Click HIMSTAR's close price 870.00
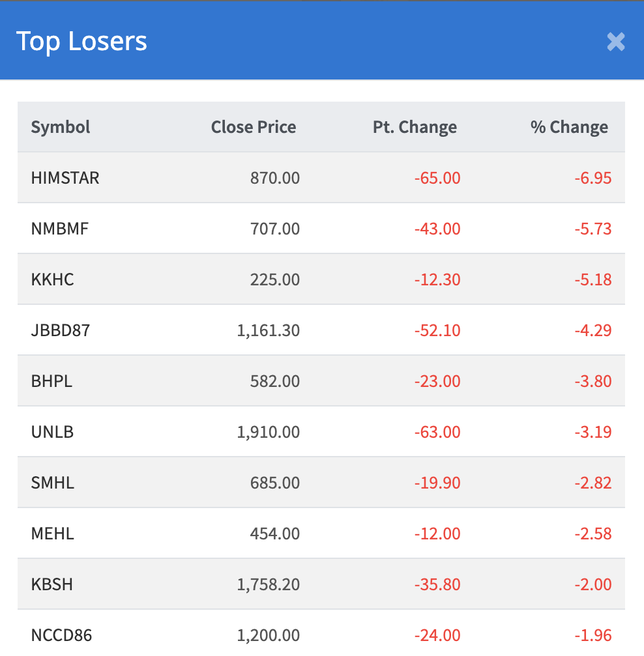Image resolution: width=644 pixels, height=656 pixels. pyautogui.click(x=275, y=178)
